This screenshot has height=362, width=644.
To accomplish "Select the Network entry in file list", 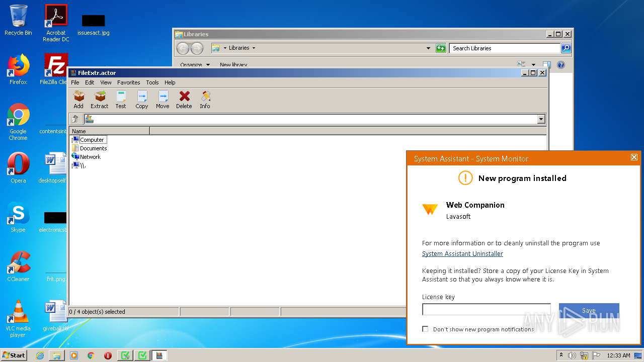I will click(x=86, y=157).
